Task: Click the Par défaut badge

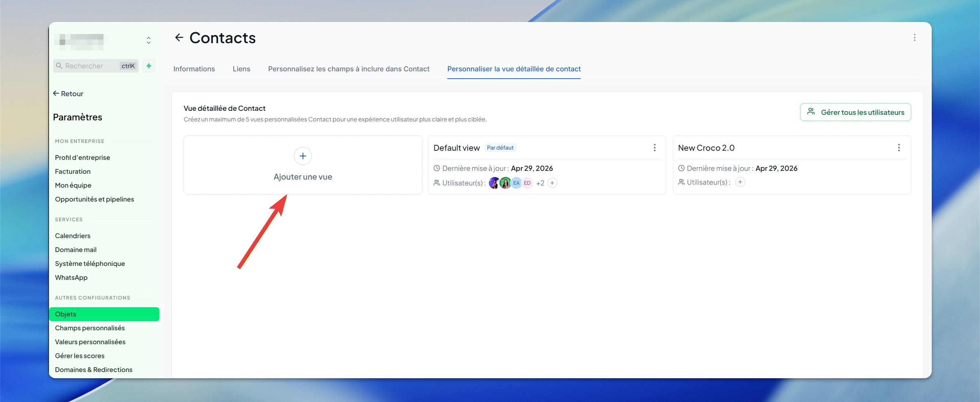Action: [500, 148]
